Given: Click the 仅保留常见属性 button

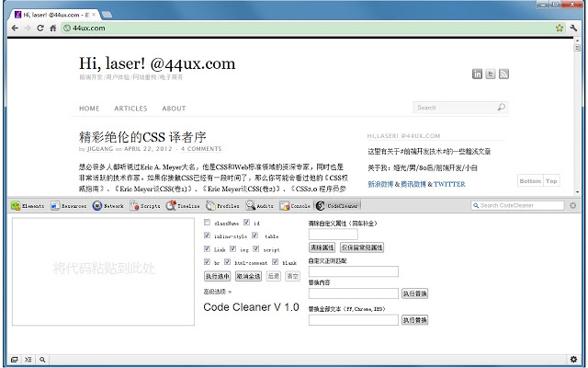Looking at the screenshot, I should [362, 247].
